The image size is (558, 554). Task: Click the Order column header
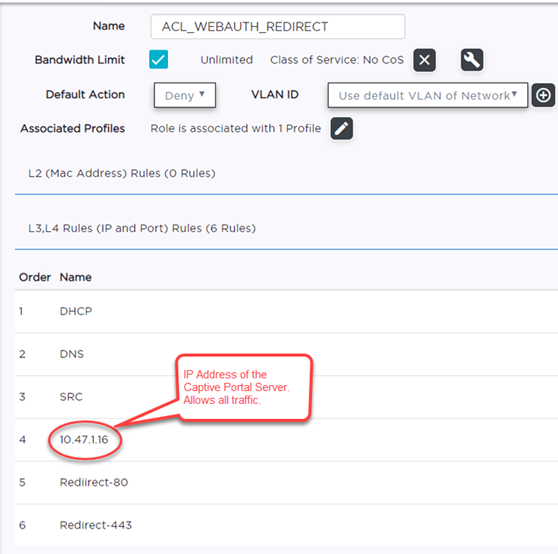click(35, 277)
